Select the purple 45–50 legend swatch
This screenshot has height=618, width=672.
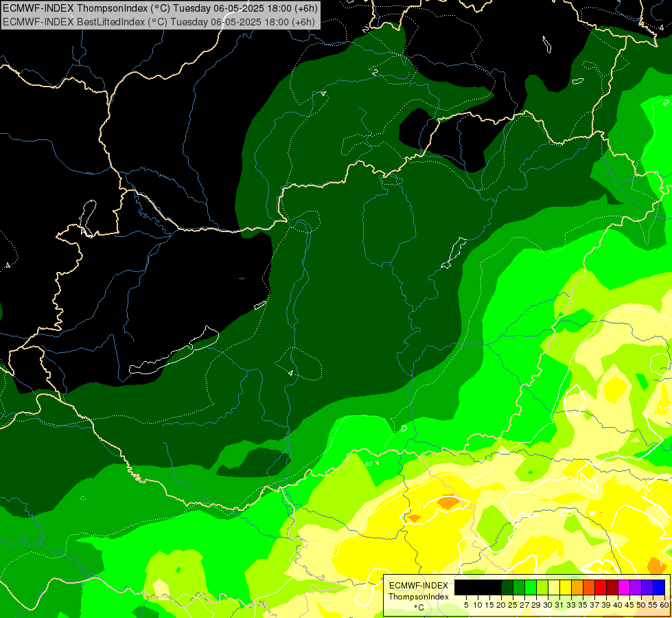point(636,587)
